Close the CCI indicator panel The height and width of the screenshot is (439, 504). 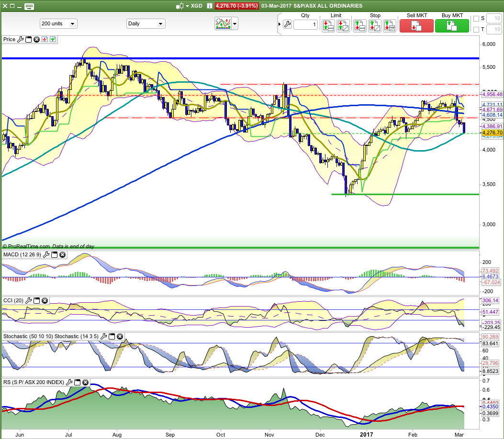(x=45, y=301)
